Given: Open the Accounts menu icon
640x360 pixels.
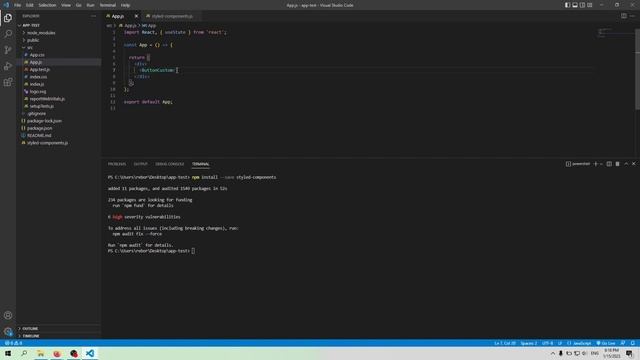Looking at the screenshot, I should coord(8,315).
